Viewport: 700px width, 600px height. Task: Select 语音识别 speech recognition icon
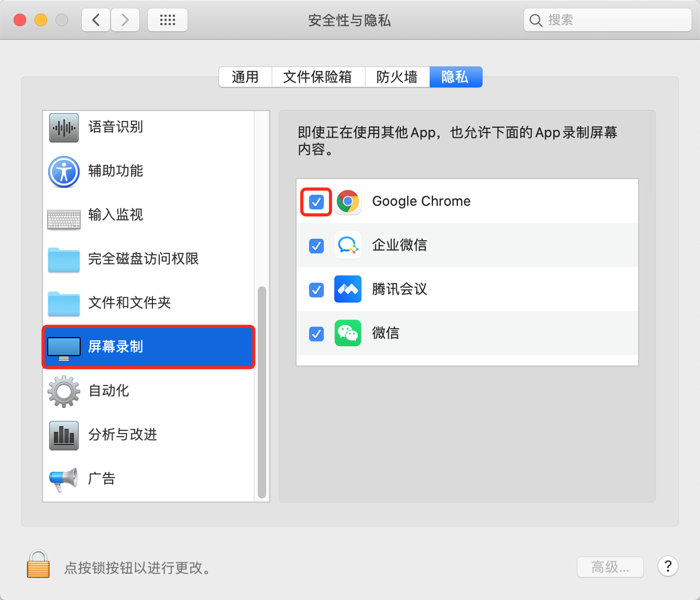pyautogui.click(x=64, y=127)
